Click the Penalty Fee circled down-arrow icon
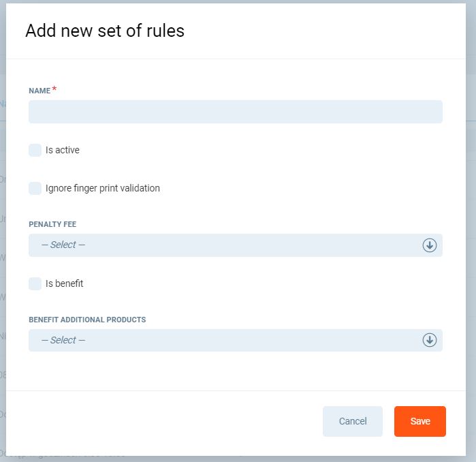This screenshot has width=476, height=462. click(429, 245)
